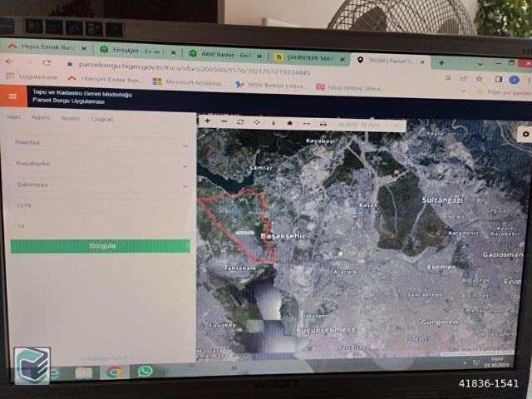Open Microsoft hesabınız bookmark

(x=189, y=82)
